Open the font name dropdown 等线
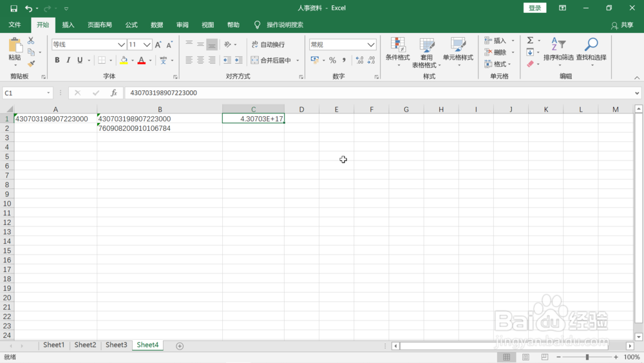 (x=121, y=44)
